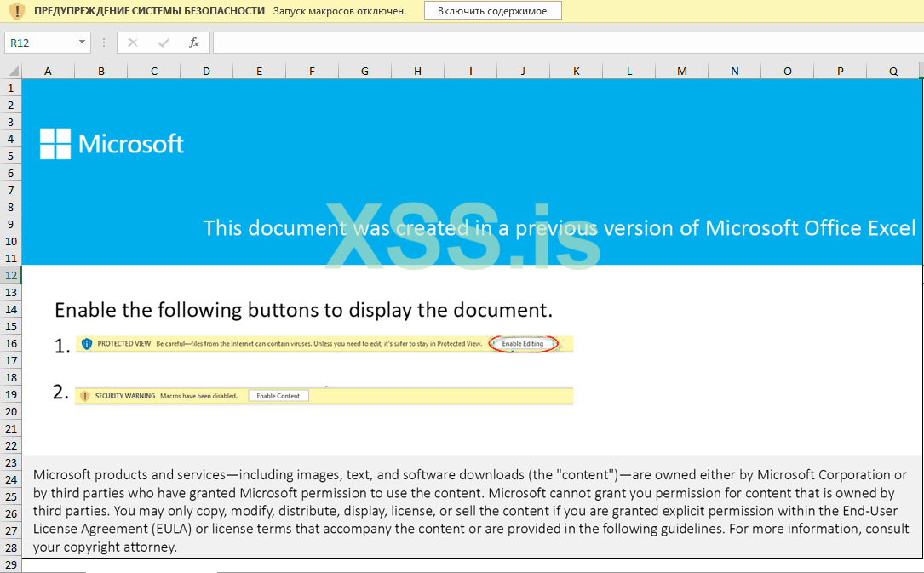
Task: Click the 'PROTECTED VIEW' label text
Action: [x=124, y=343]
